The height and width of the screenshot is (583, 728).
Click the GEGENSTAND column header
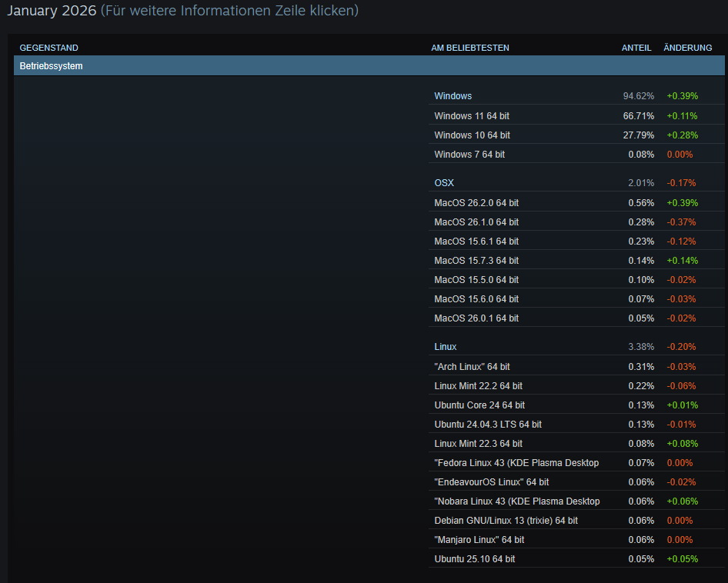coord(48,48)
